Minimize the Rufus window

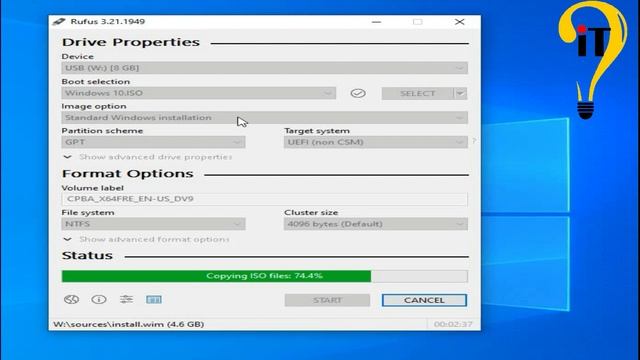point(376,22)
